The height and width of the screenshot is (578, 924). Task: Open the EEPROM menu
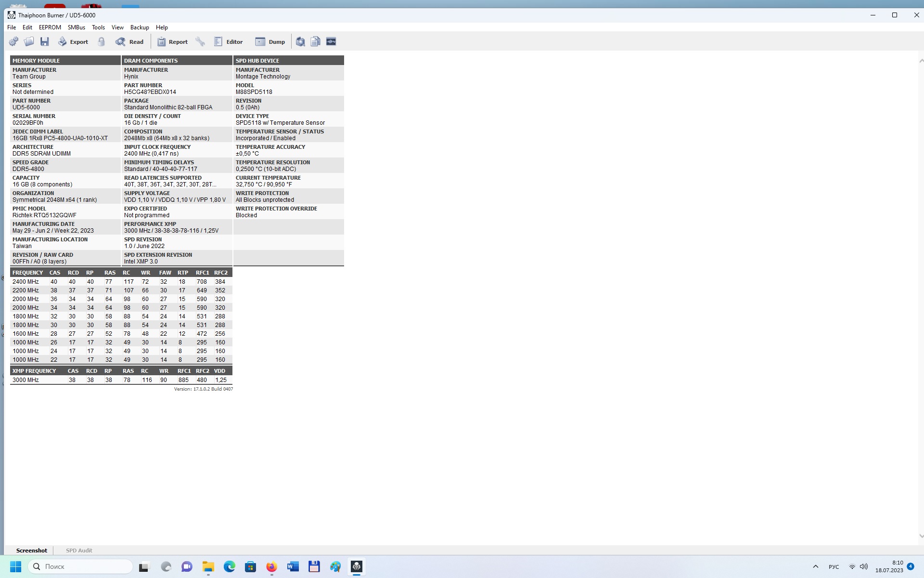[50, 27]
